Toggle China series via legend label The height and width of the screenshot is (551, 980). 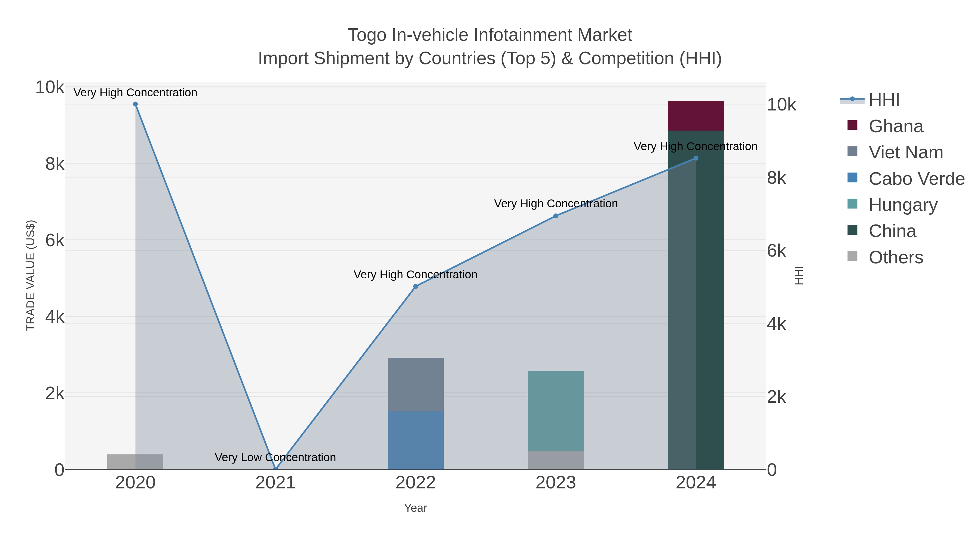click(893, 231)
